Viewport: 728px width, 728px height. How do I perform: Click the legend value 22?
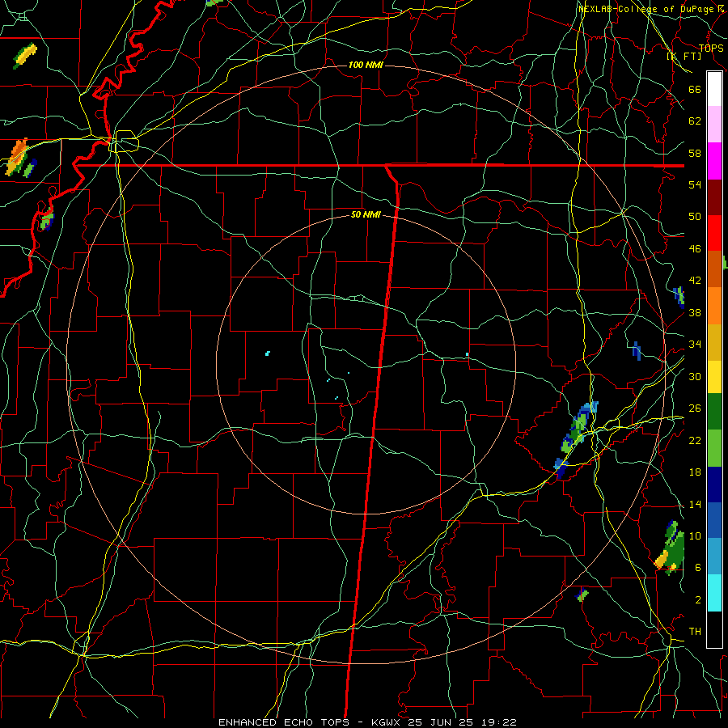(695, 440)
